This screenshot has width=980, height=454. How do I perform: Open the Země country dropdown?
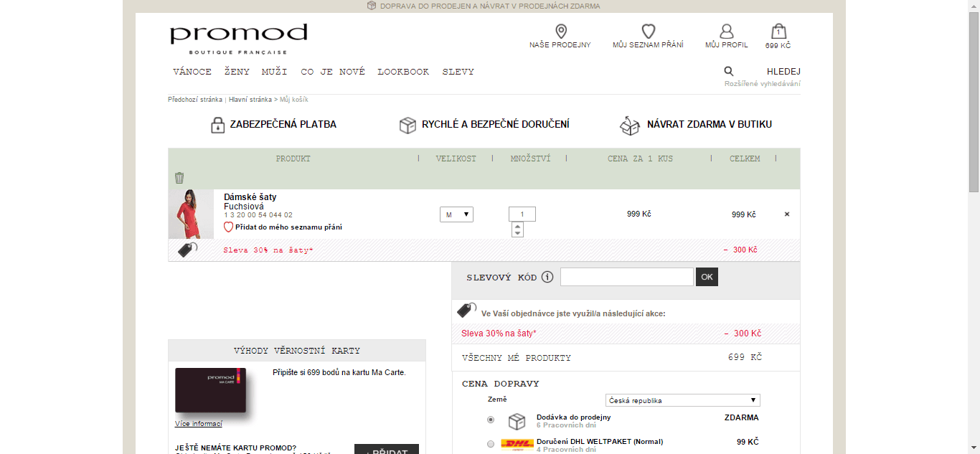(683, 400)
